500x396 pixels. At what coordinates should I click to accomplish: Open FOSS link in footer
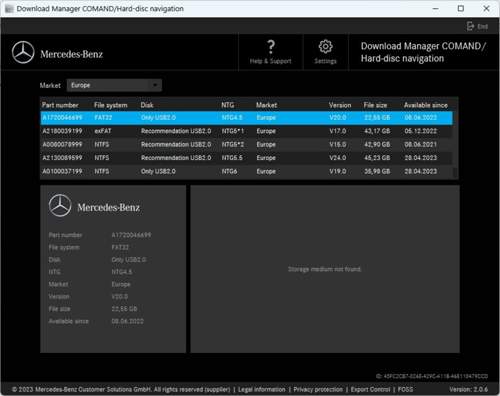pyautogui.click(x=405, y=389)
